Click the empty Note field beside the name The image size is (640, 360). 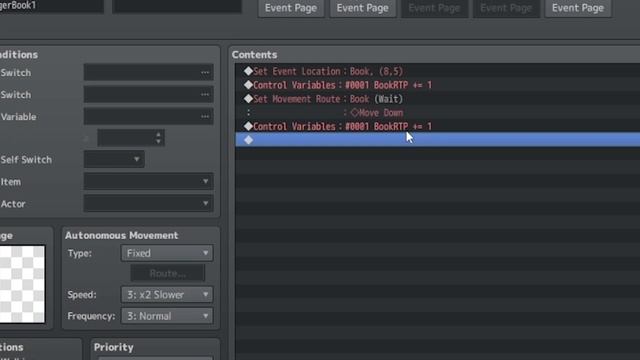pos(177,6)
